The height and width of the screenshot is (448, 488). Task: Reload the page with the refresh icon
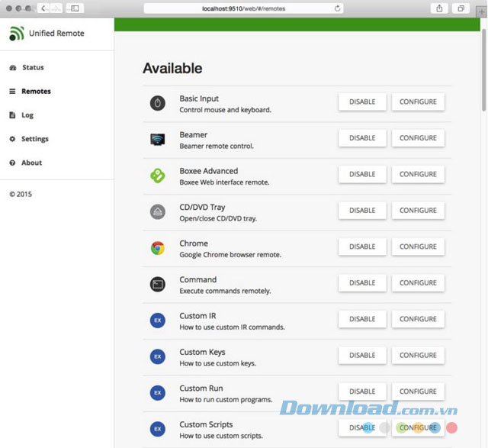point(337,8)
